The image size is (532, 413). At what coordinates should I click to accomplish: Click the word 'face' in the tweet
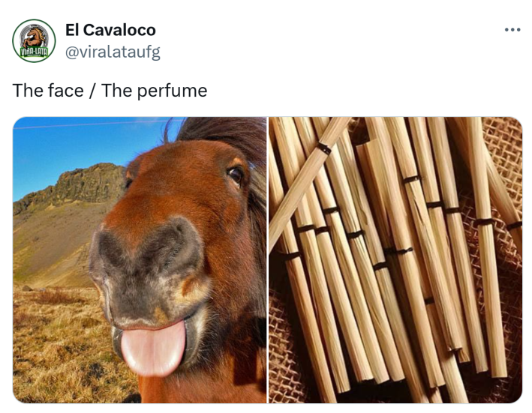(65, 91)
